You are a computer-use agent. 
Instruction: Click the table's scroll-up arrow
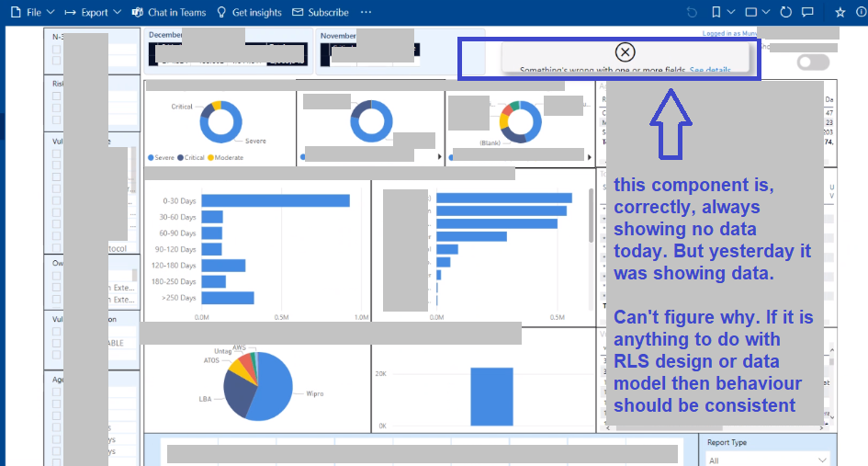click(x=831, y=349)
